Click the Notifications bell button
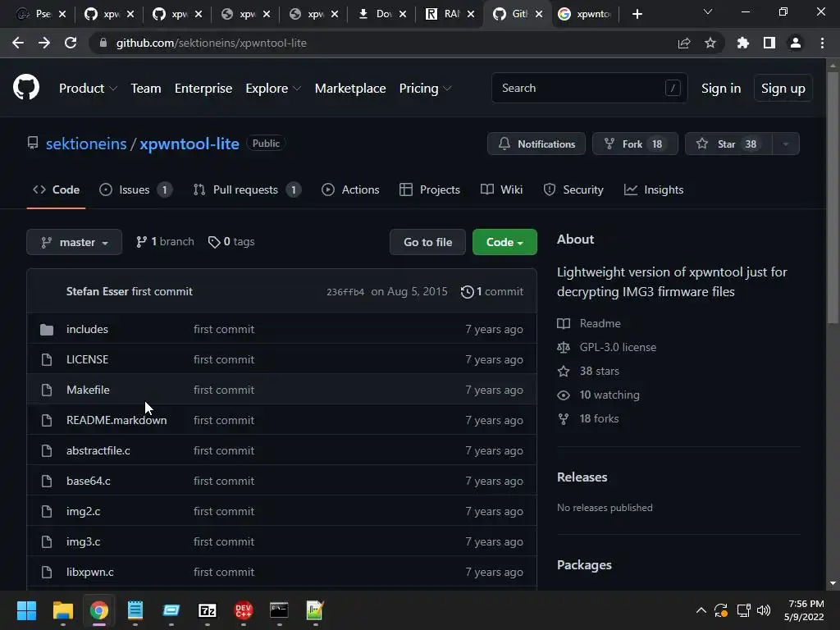 pyautogui.click(x=536, y=144)
